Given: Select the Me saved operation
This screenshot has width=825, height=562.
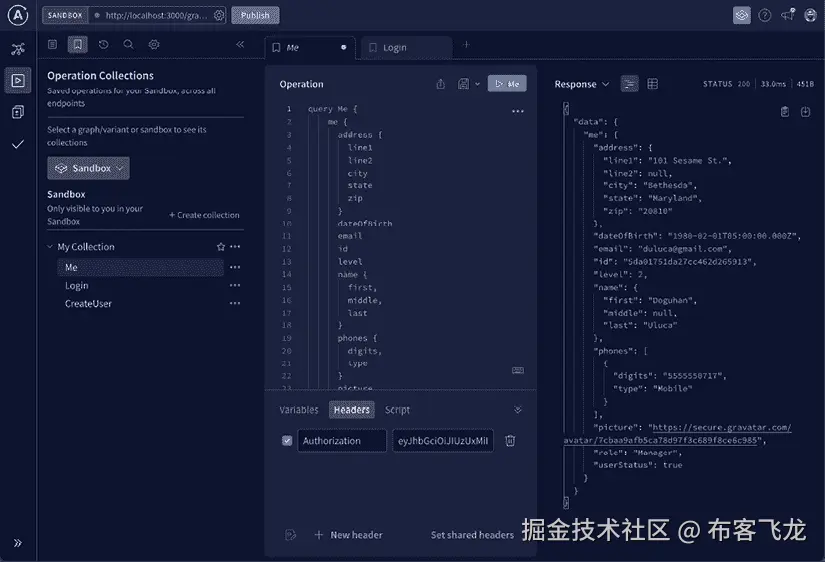Looking at the screenshot, I should (140, 267).
